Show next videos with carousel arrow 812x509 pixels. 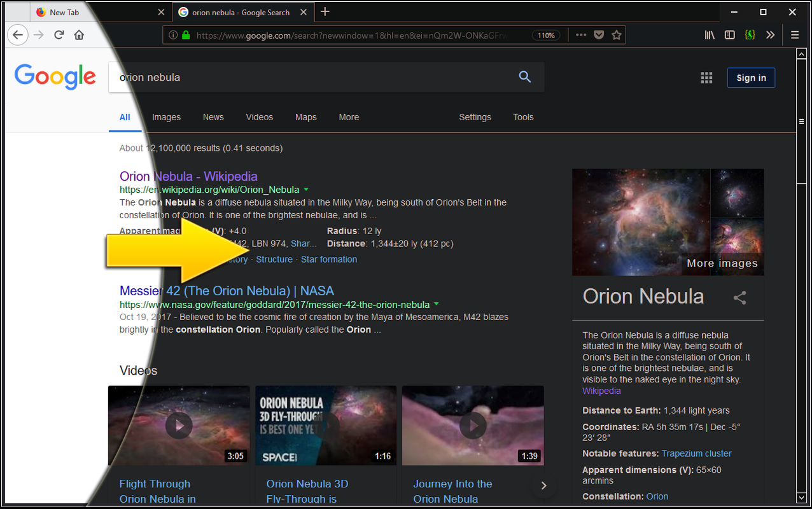pos(543,485)
